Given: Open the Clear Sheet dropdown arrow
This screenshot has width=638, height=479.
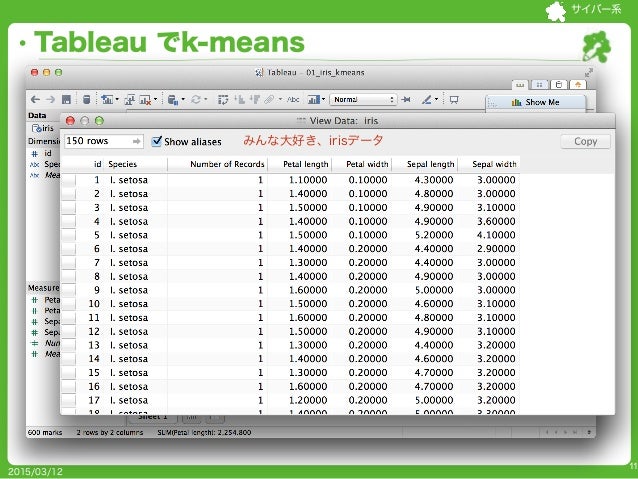Looking at the screenshot, I should point(155,99).
